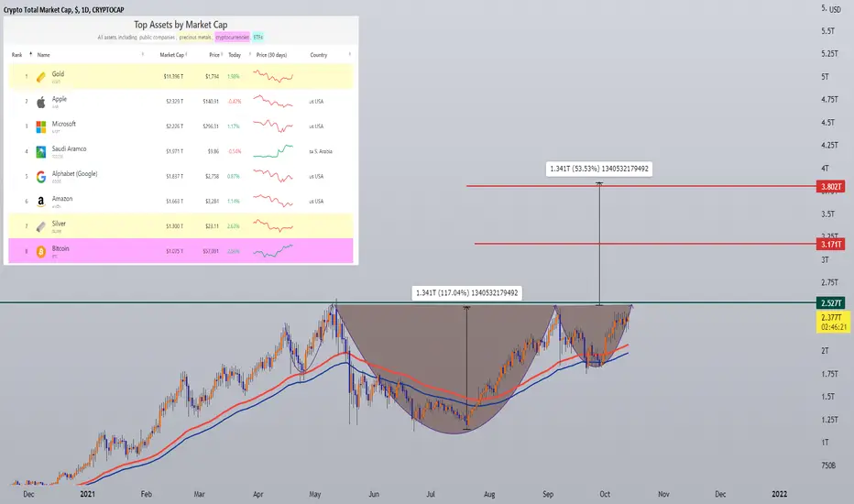This screenshot has height=504, width=854.
Task: Click the Apple logo icon
Action: click(x=41, y=102)
